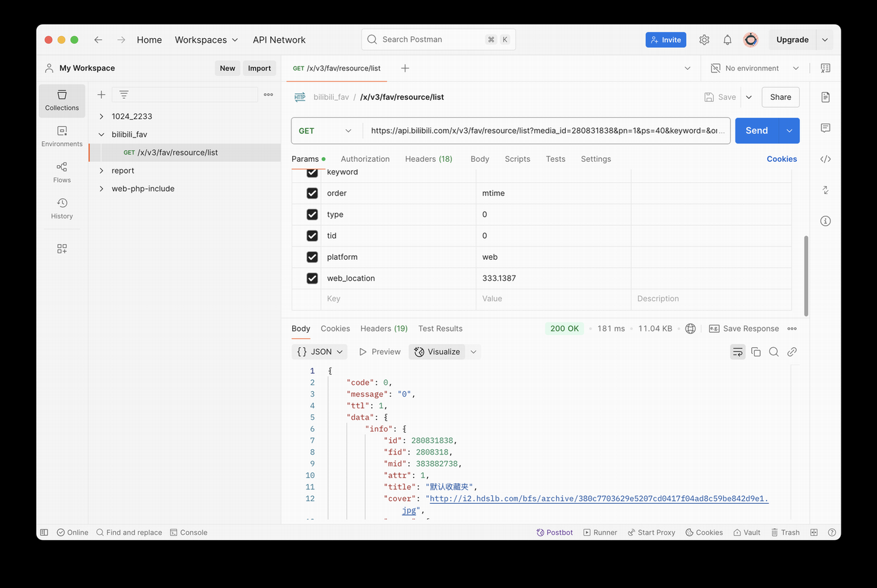This screenshot has width=877, height=588.
Task: Expand the report collection
Action: point(101,170)
